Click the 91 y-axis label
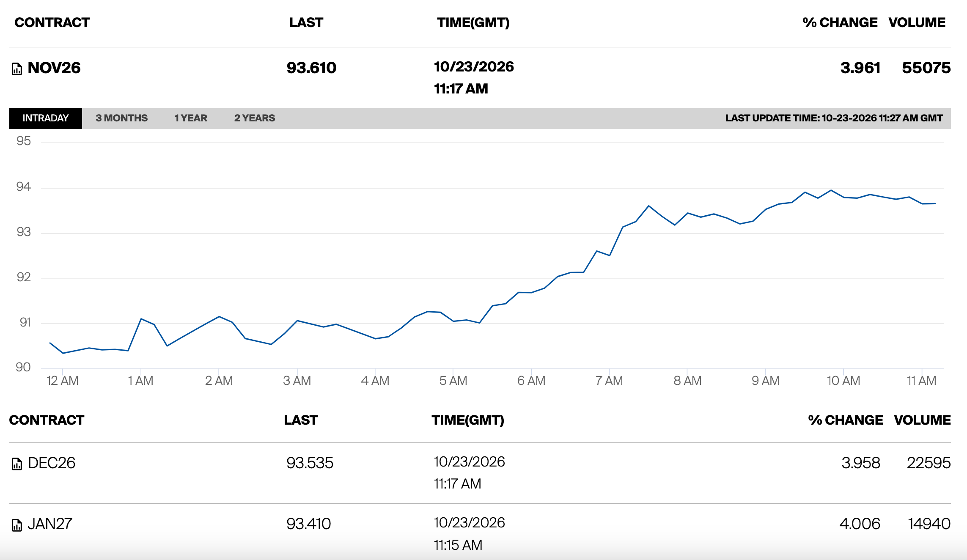Screen dimensions: 967x560 point(25,322)
